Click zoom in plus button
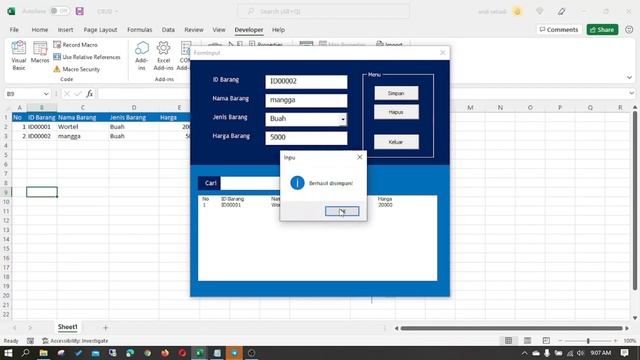The image size is (640, 360). coord(616,340)
